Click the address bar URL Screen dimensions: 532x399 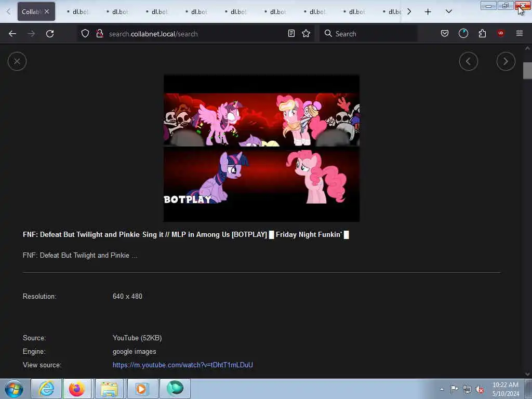(x=153, y=34)
